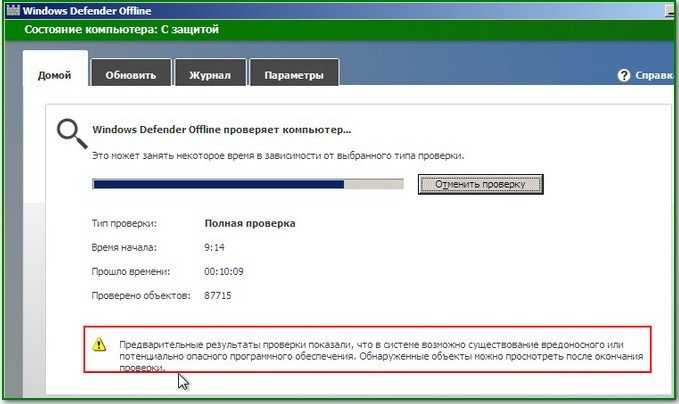Click the magnifying glass scan icon
Screen dimensions: 679x404
72,134
